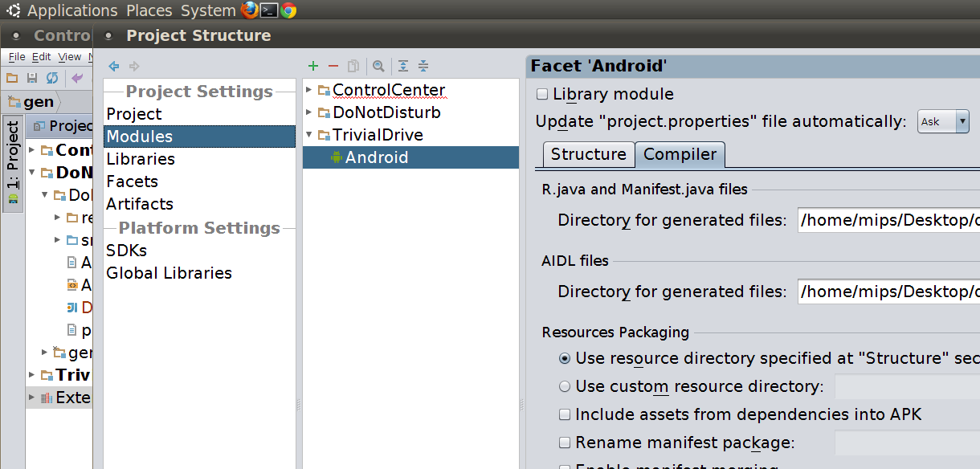Viewport: 980px width, 469px height.
Task: Open the View menu
Action: [70, 56]
